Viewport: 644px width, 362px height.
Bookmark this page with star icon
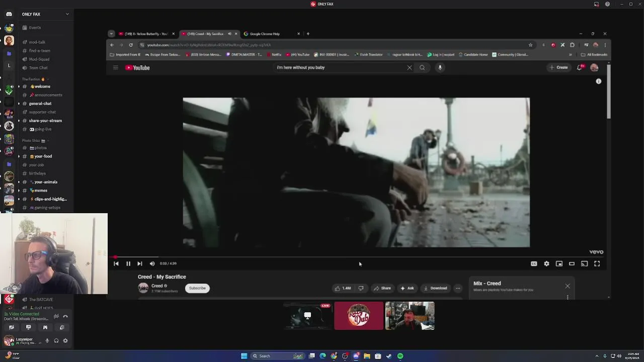tap(530, 45)
